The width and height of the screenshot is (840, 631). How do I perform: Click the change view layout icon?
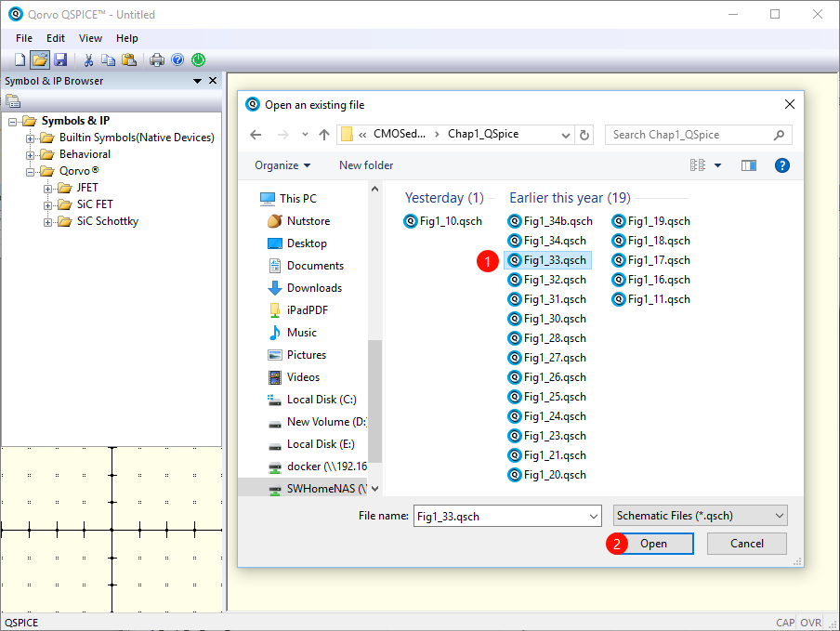697,165
